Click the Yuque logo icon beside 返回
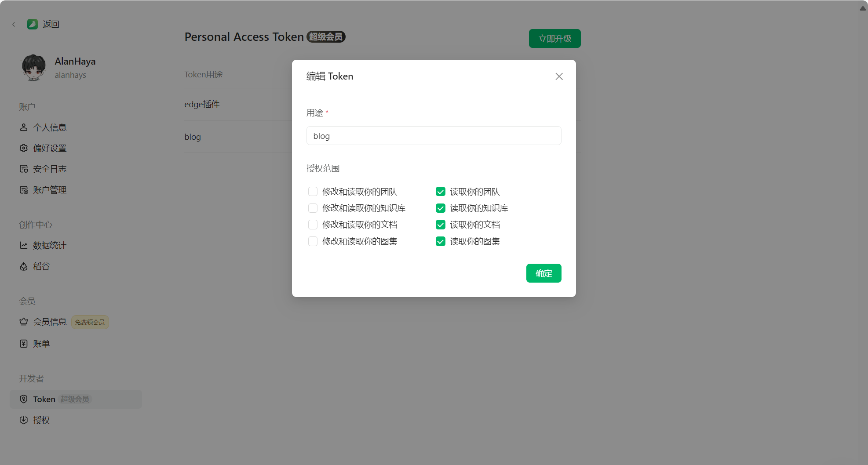This screenshot has width=868, height=465. click(x=32, y=24)
